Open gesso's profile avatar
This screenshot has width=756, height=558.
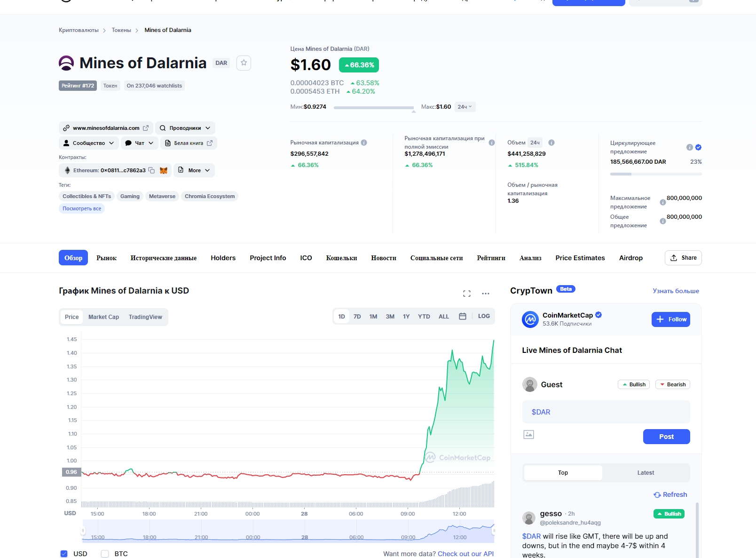pyautogui.click(x=529, y=518)
